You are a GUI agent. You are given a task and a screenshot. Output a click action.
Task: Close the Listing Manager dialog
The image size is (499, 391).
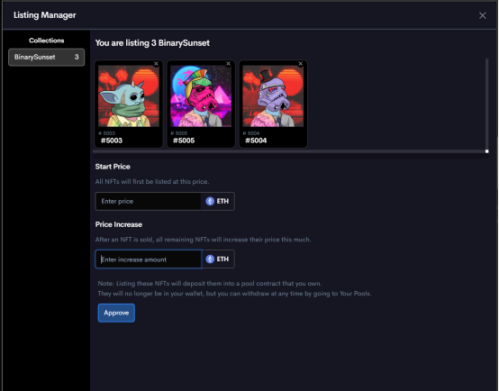(482, 15)
